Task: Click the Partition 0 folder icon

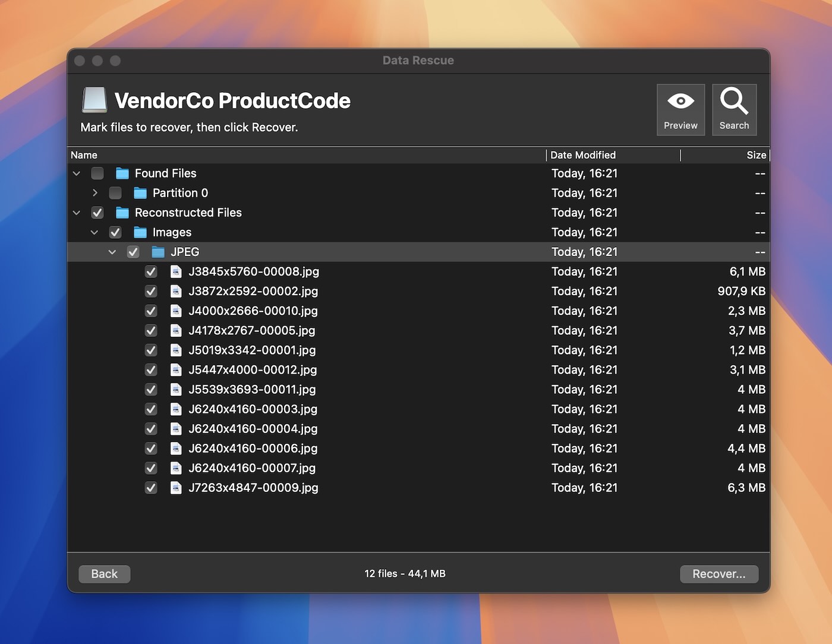Action: pyautogui.click(x=140, y=193)
